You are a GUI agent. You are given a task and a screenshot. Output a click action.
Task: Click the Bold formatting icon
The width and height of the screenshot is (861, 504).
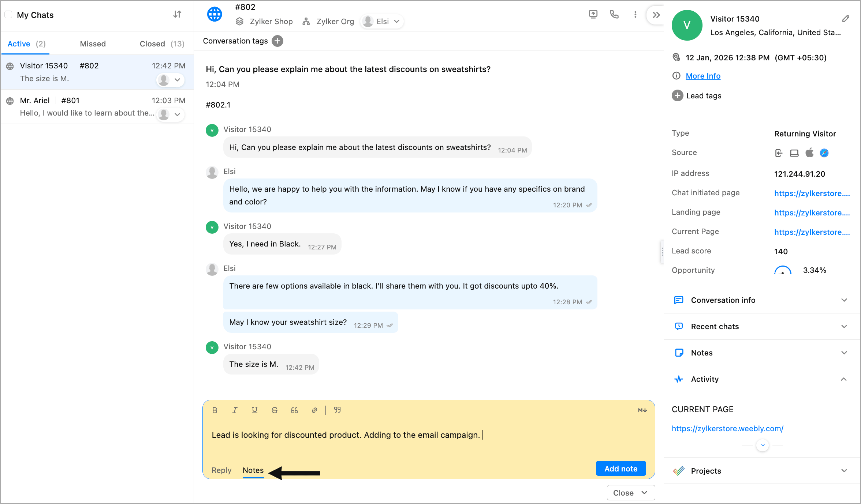click(x=215, y=410)
